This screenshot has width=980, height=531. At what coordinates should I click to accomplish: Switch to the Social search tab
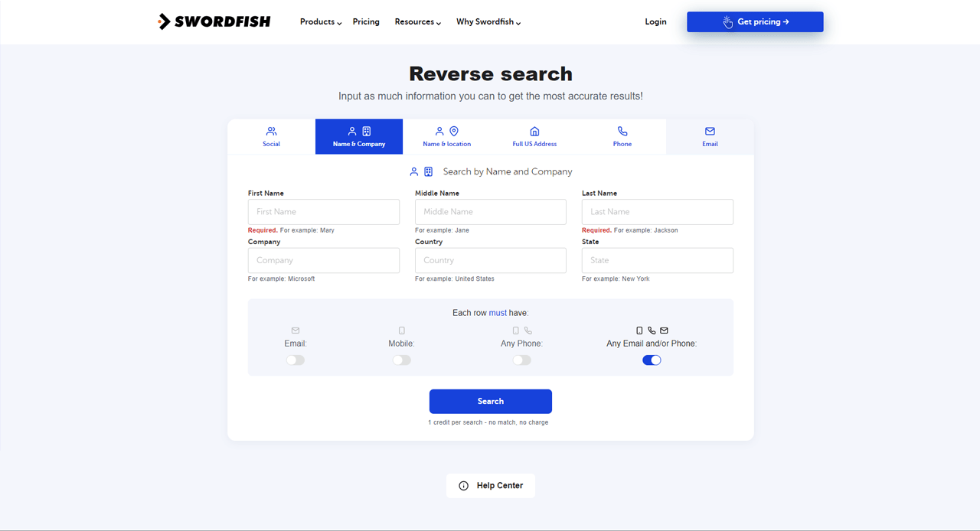(271, 136)
